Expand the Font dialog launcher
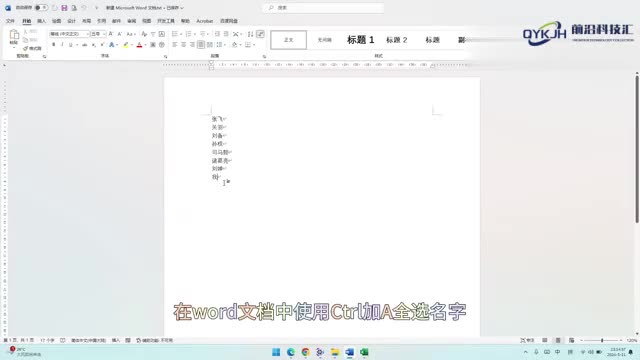Image resolution: width=640 pixels, height=360 pixels. (x=165, y=56)
